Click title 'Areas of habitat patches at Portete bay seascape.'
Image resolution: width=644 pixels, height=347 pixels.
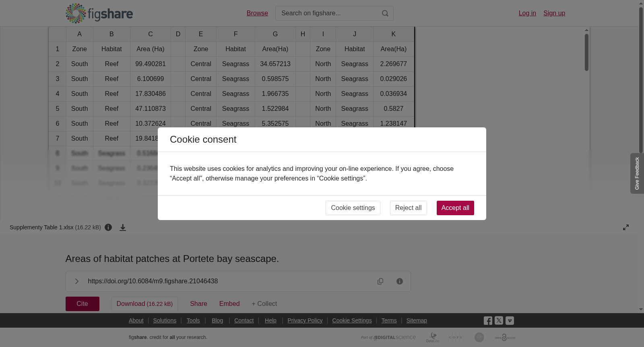click(x=172, y=259)
